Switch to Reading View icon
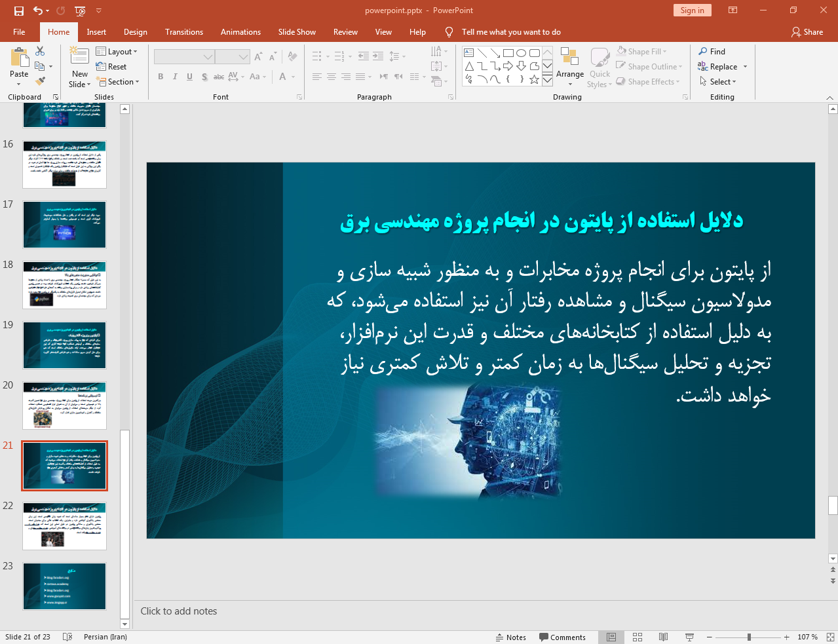The width and height of the screenshot is (838, 644). point(663,637)
